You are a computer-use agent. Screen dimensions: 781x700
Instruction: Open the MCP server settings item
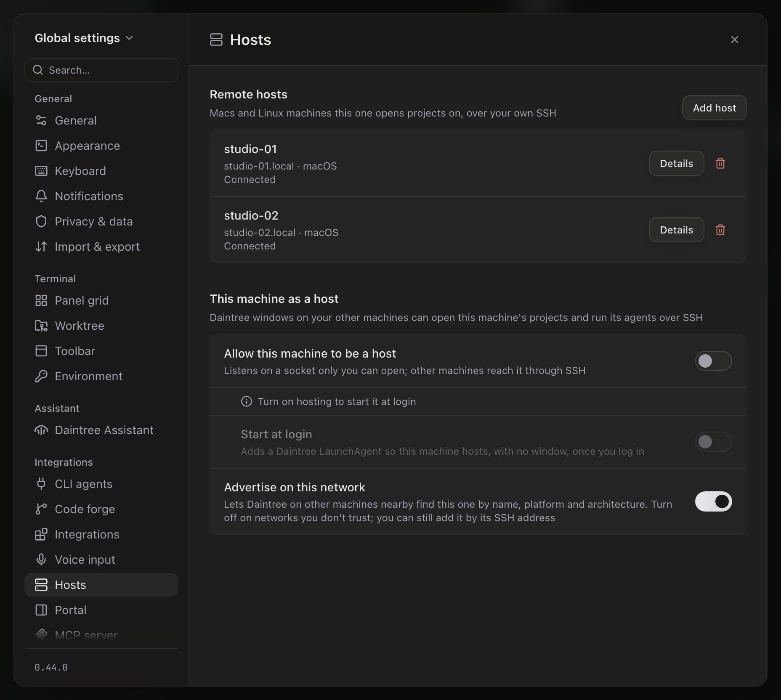coord(101,635)
